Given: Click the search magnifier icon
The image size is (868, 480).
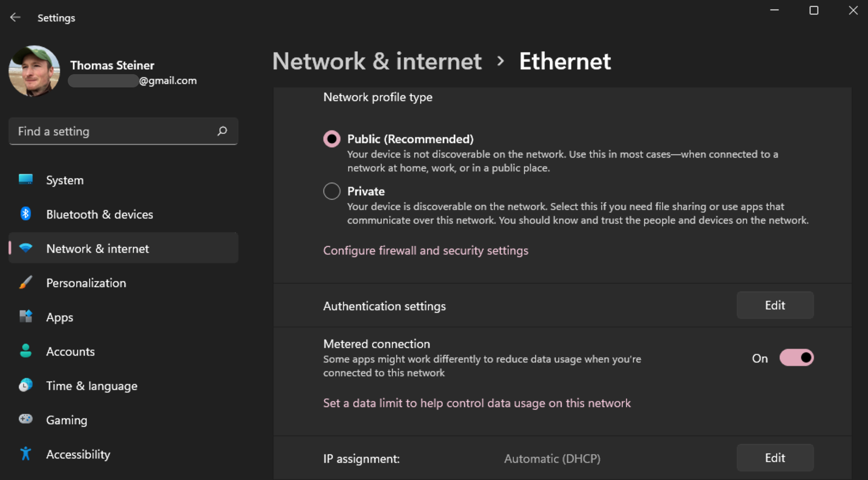Looking at the screenshot, I should tap(222, 131).
